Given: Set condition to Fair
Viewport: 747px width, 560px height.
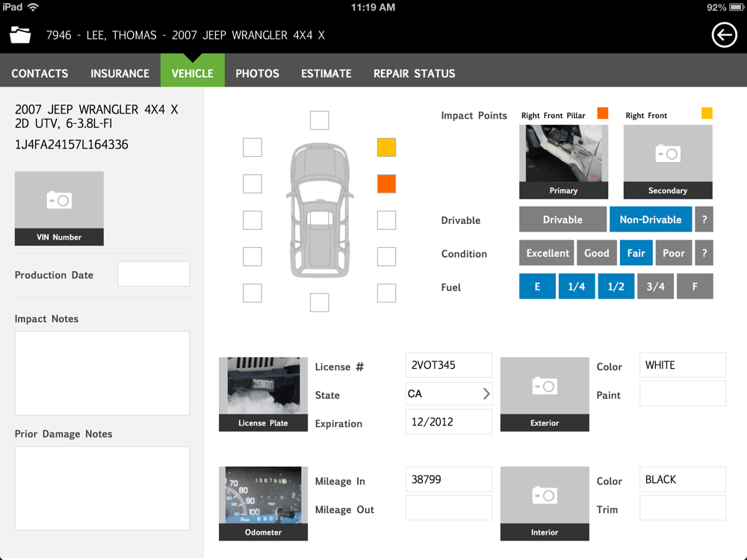Looking at the screenshot, I should coord(636,253).
